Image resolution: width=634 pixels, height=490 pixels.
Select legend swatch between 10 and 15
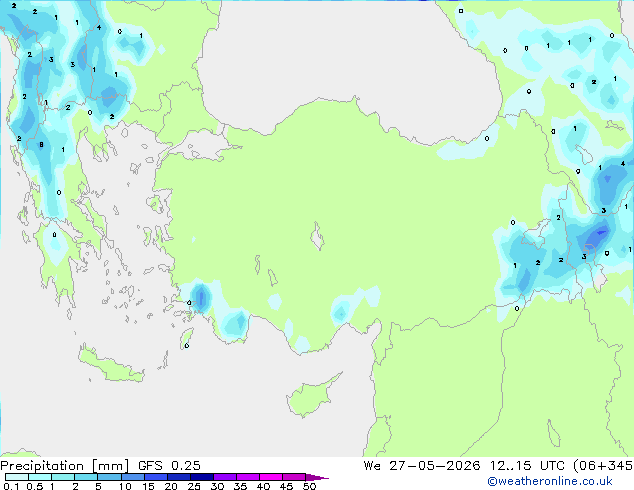pyautogui.click(x=133, y=477)
